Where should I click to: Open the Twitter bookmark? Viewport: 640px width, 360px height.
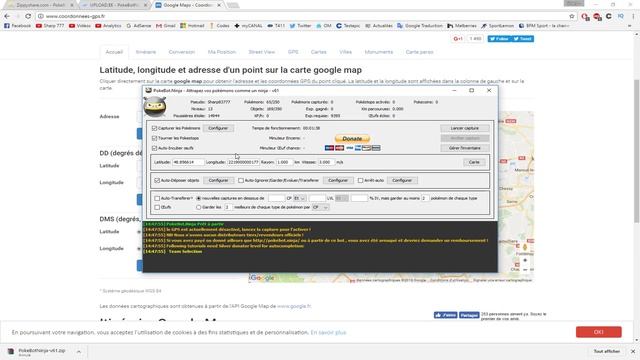pos(300,25)
